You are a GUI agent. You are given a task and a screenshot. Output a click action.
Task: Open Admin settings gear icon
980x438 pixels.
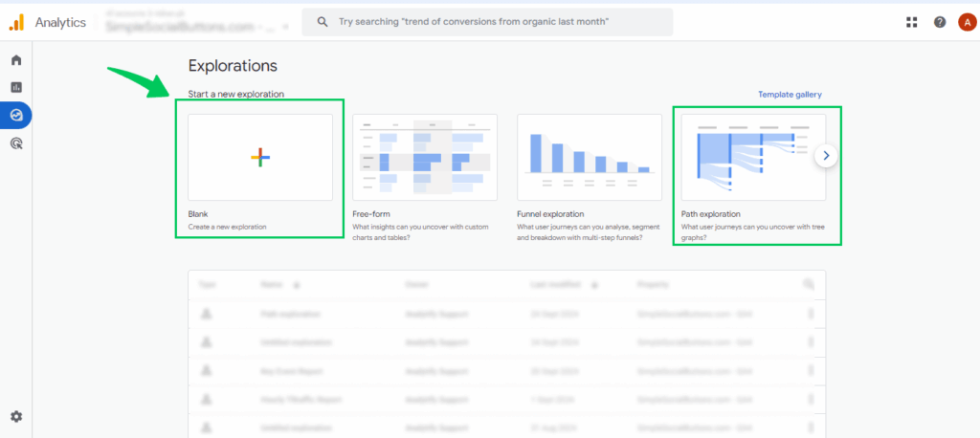(16, 416)
